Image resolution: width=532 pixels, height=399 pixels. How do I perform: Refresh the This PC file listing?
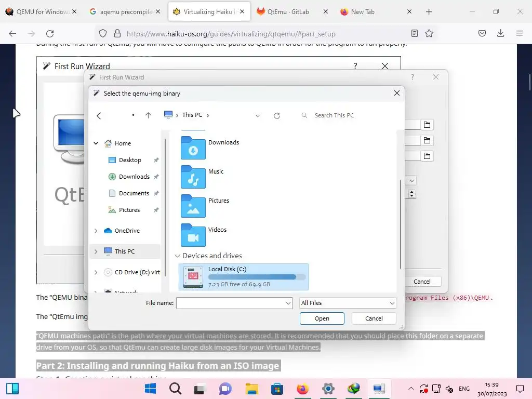click(277, 116)
